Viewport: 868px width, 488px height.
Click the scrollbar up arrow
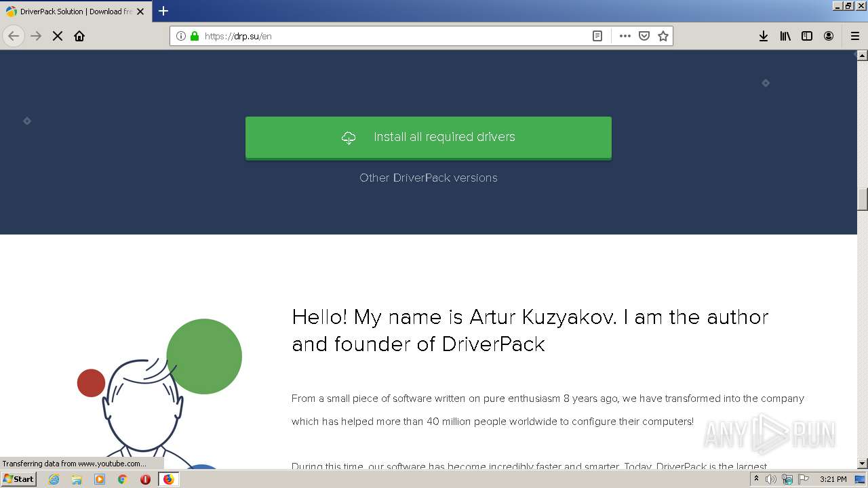(863, 55)
